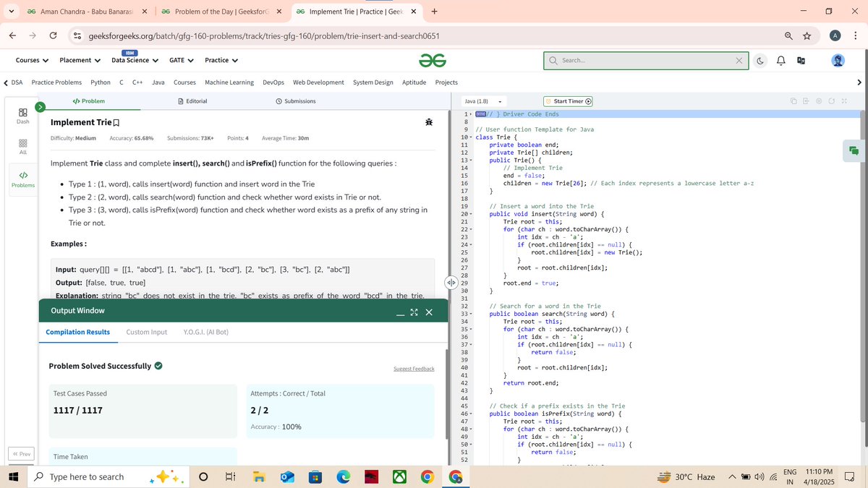
Task: Report a bug with the bug icon
Action: pos(429,122)
